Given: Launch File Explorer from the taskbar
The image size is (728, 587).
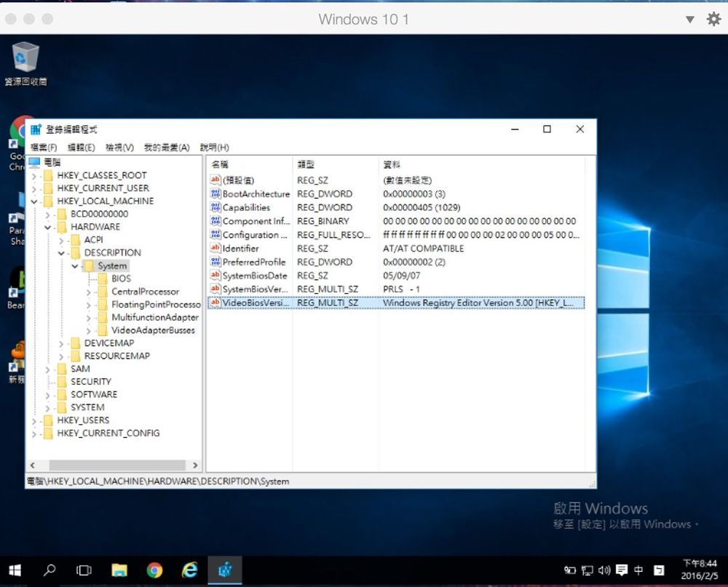Looking at the screenshot, I should click(119, 570).
